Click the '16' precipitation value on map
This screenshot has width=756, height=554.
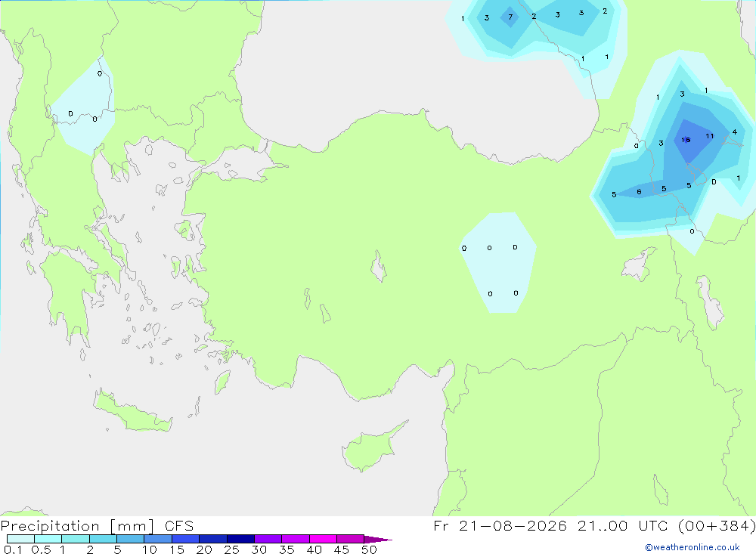click(686, 140)
